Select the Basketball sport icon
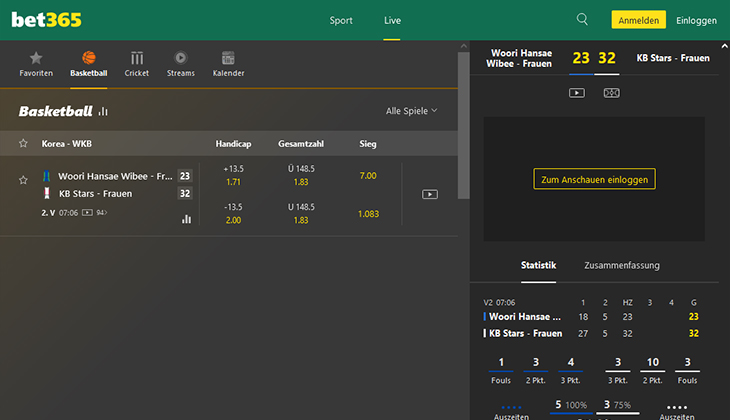The height and width of the screenshot is (420, 730). 88,64
